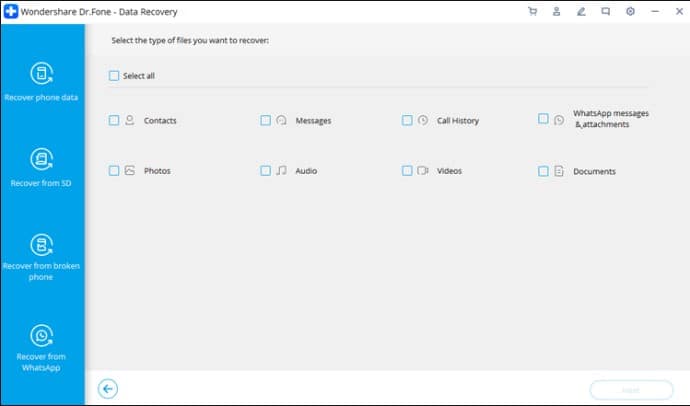Click the Call History clock icon
Viewport: 690px width, 406px height.
423,120
